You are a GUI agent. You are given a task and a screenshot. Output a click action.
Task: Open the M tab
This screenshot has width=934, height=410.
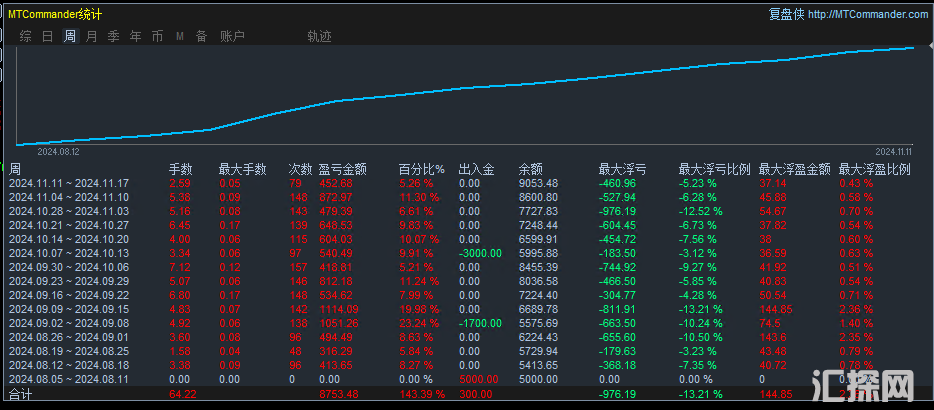point(179,37)
